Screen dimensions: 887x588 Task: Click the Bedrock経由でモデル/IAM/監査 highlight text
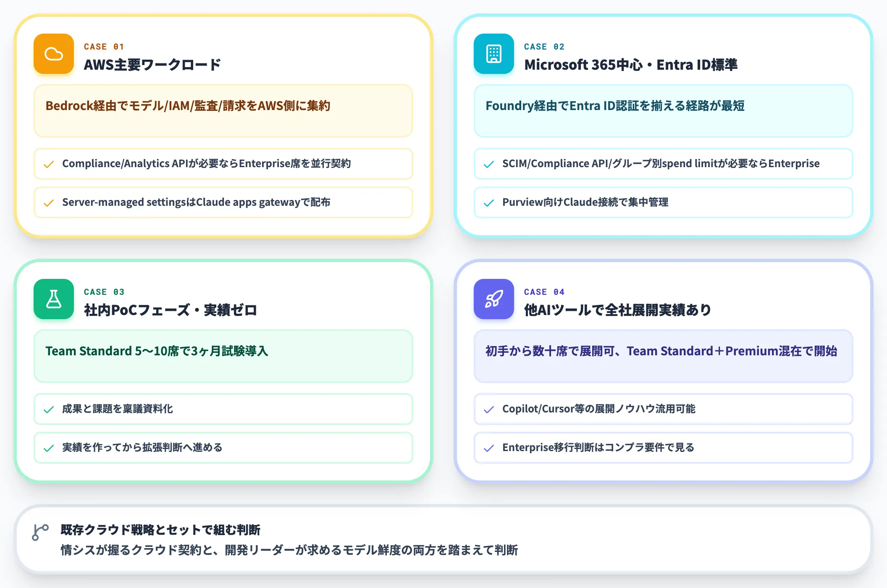(x=188, y=106)
